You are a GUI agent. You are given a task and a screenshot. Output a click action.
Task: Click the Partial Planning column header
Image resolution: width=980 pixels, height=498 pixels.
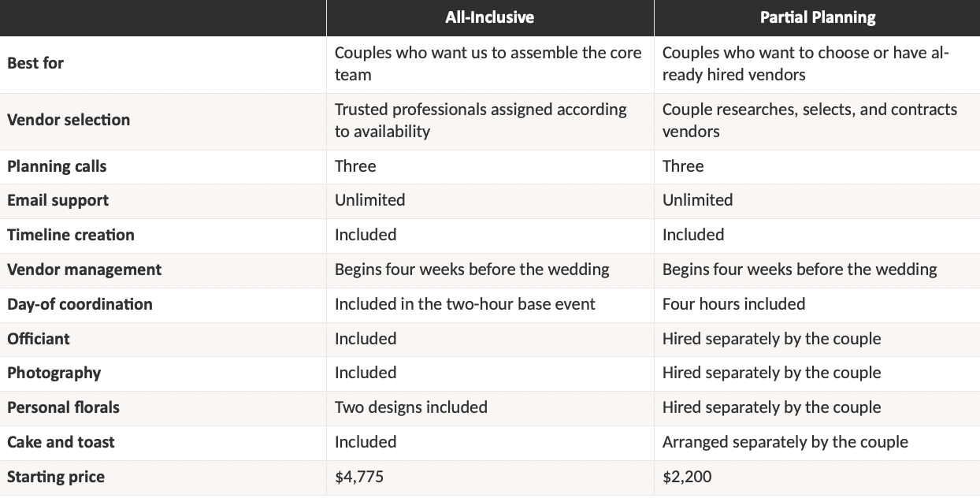pyautogui.click(x=817, y=17)
